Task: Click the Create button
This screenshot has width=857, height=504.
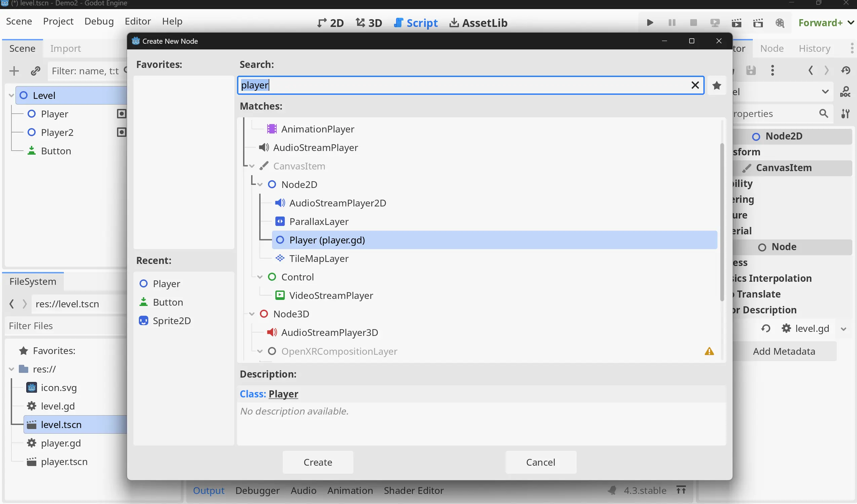Action: click(318, 462)
